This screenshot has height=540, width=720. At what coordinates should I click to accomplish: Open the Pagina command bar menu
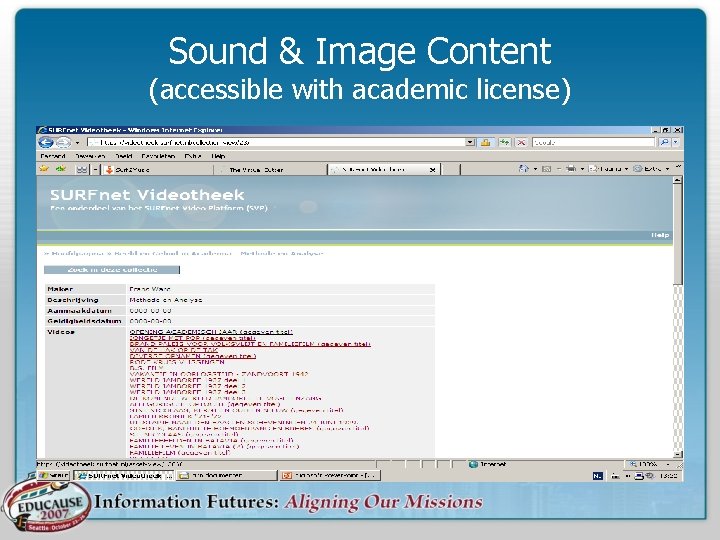click(608, 169)
